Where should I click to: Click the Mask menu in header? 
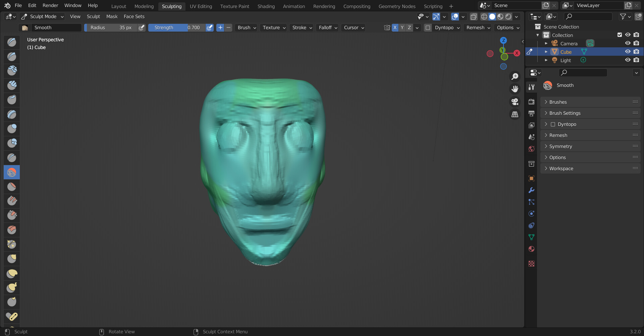click(x=112, y=16)
